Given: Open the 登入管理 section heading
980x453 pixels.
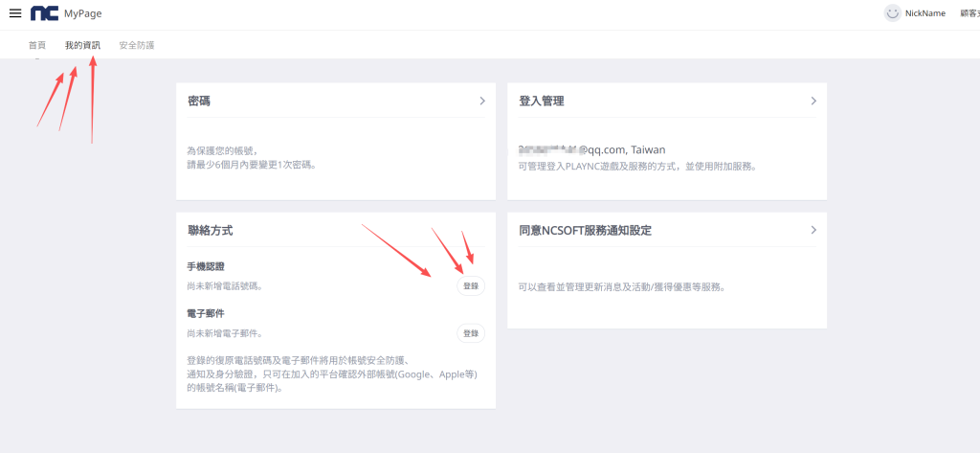Looking at the screenshot, I should (x=542, y=101).
